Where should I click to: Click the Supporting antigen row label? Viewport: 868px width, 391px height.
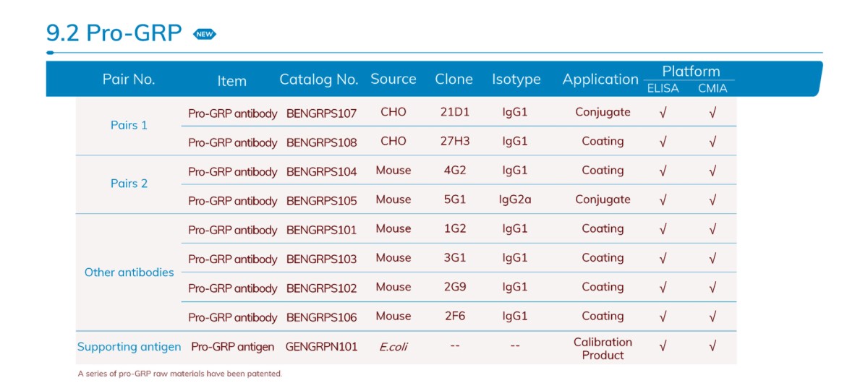tap(129, 347)
